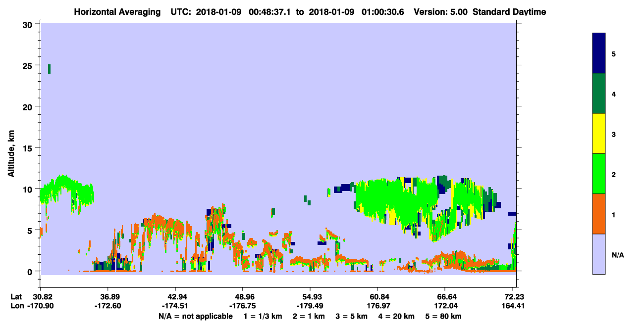Click the 'N/A = not applicable' footnote
Viewport: 644px width, 330px height.
(x=195, y=316)
